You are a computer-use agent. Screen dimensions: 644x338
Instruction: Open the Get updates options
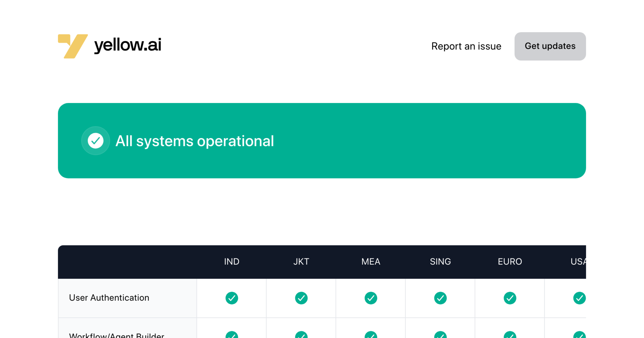(550, 46)
